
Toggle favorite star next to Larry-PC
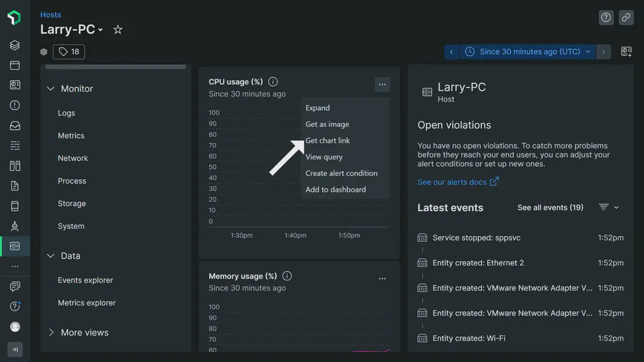[x=118, y=29]
